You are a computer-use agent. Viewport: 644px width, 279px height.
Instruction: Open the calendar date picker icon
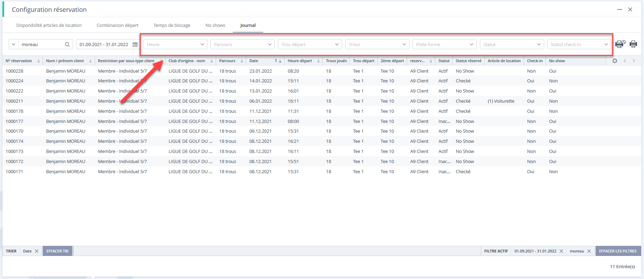[x=135, y=44]
